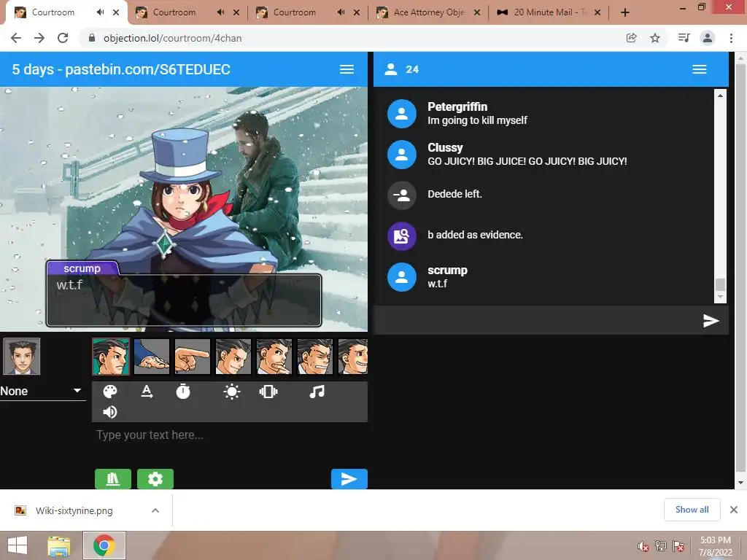Screen dimensions: 747x560
Task: Select the stopwatch pause timer icon
Action: pyautogui.click(x=183, y=392)
